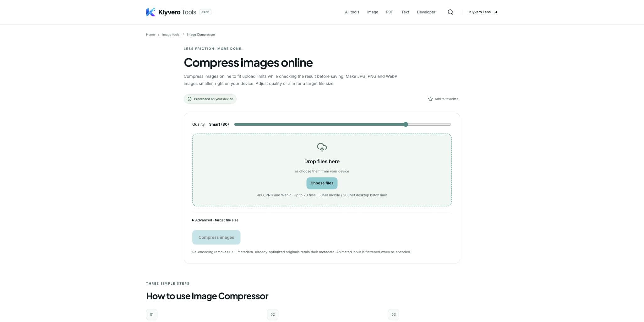Click the Drop files here area
The height and width of the screenshot is (322, 644).
coord(322,170)
